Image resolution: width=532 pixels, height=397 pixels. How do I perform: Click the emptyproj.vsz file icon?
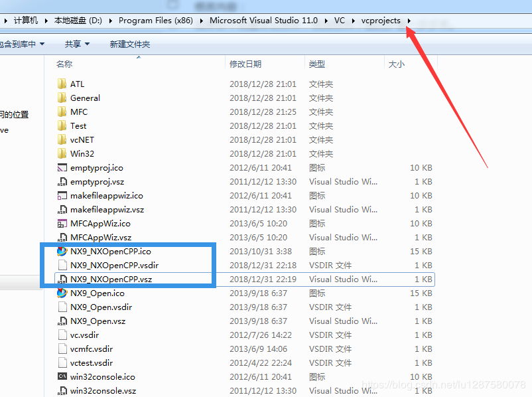pyautogui.click(x=62, y=182)
